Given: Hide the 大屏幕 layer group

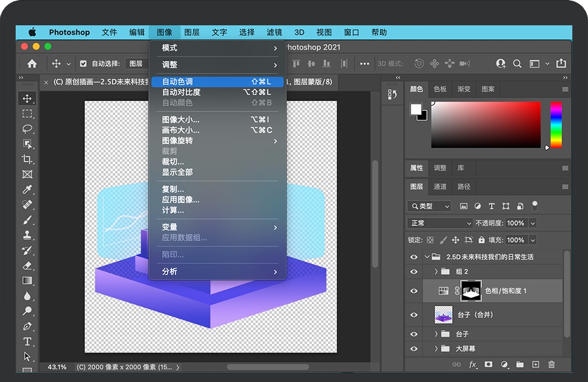Looking at the screenshot, I should 414,348.
